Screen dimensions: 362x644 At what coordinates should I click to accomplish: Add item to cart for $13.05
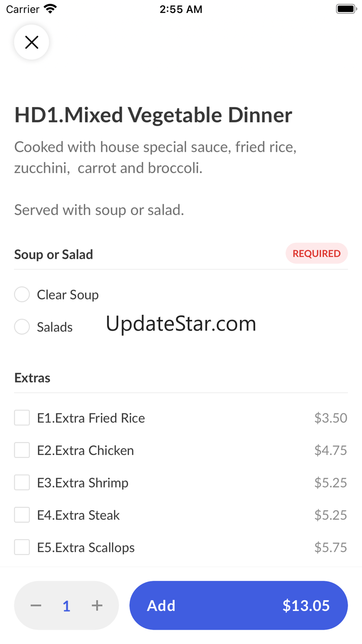(x=239, y=605)
